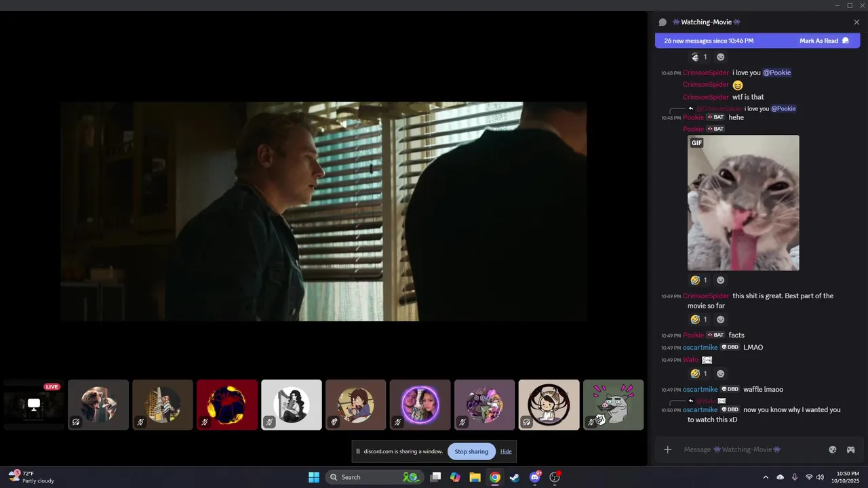Click Pookie's username beside 'facts'
Image resolution: width=868 pixels, height=488 pixels.
(x=693, y=335)
